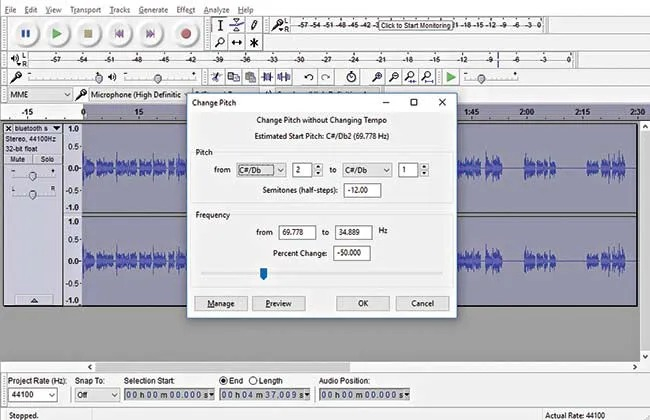Open the Project Rate 44100 dropdown
The height and width of the screenshot is (420, 650).
(x=32, y=395)
